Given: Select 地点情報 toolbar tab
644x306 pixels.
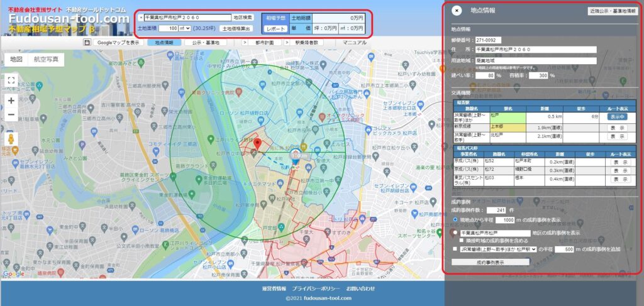Looking at the screenshot, I should 164,42.
